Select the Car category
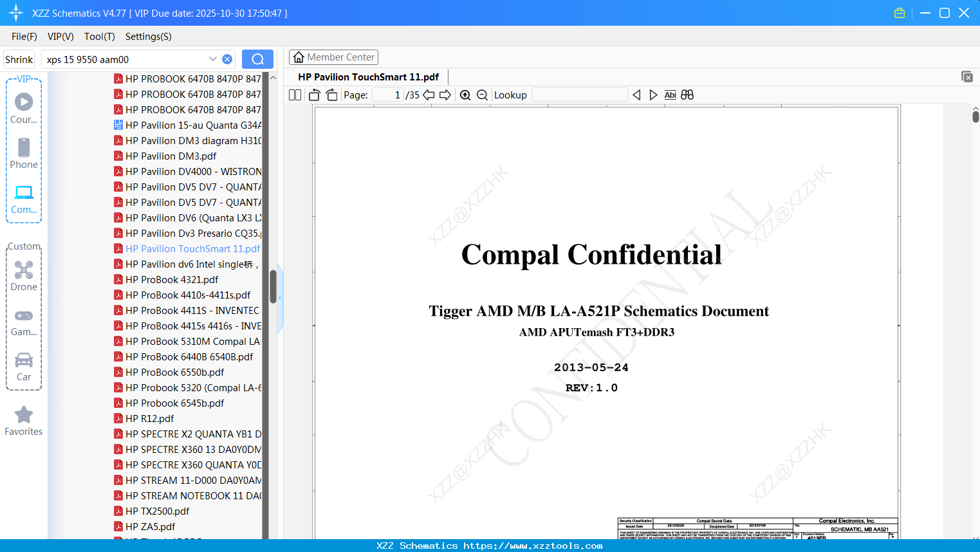This screenshot has height=552, width=980. tap(24, 367)
